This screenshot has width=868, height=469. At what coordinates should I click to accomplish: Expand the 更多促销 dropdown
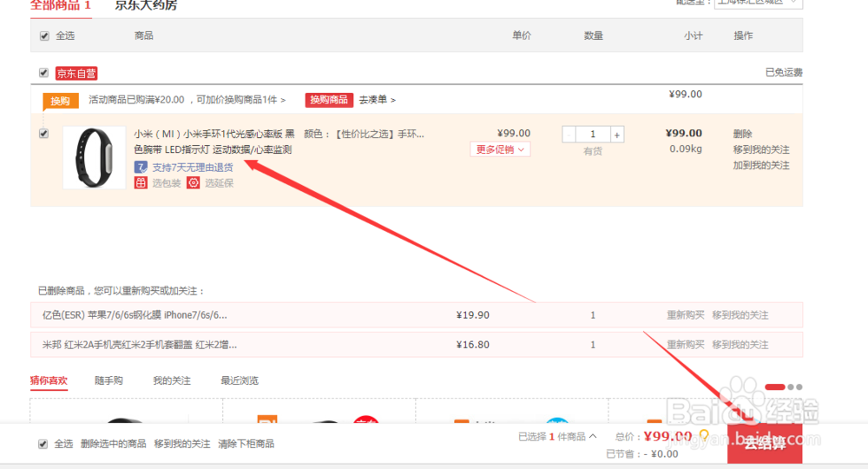[500, 149]
